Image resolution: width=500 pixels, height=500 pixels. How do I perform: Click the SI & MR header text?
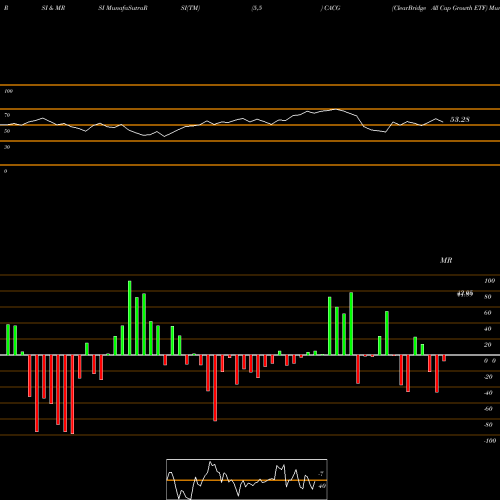(x=53, y=8)
